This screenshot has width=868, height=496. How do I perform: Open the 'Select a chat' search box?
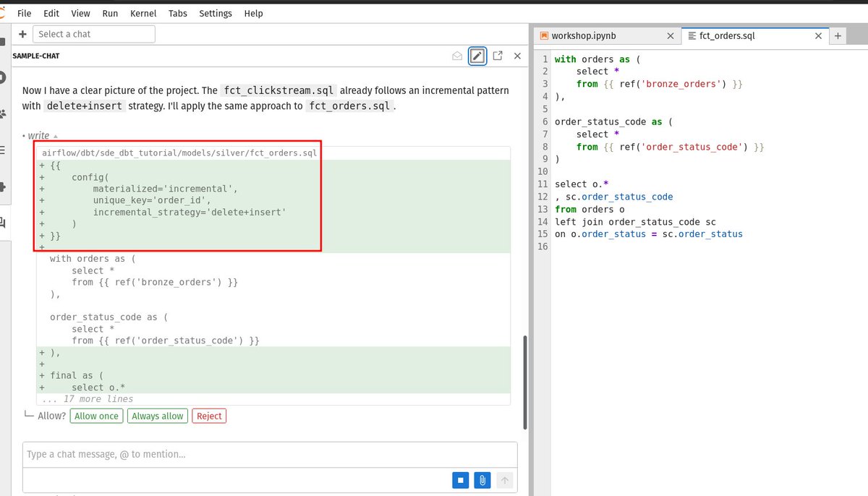coord(94,34)
